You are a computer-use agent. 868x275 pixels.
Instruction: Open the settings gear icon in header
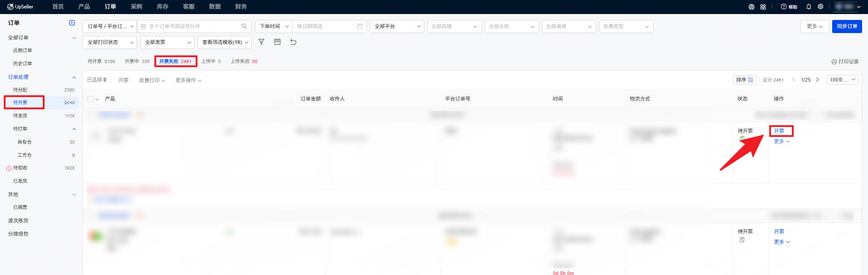coord(820,7)
